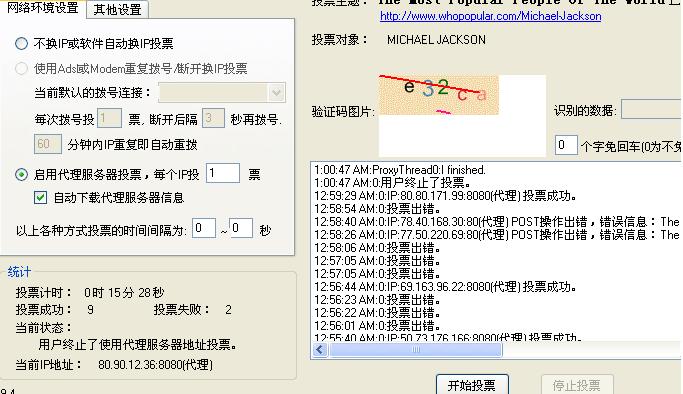Select 不换IP或软件自动换IP投票 radio option
683x394 pixels.
click(21, 44)
